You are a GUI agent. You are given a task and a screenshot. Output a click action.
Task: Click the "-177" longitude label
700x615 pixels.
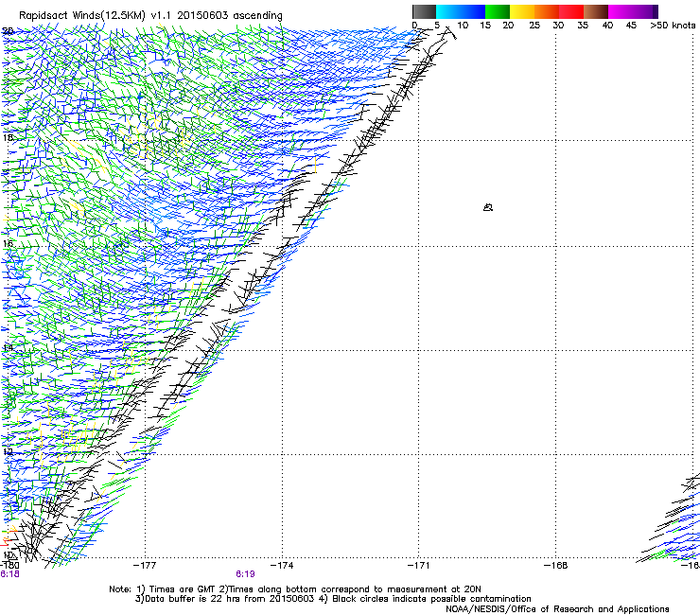145,566
